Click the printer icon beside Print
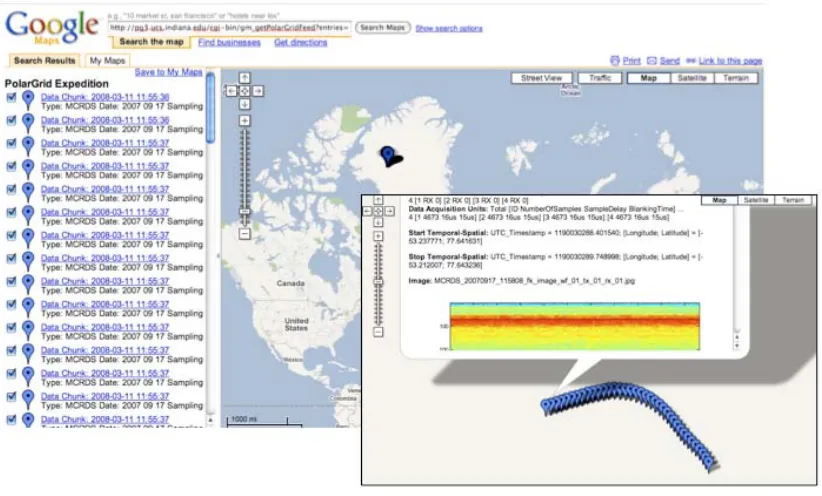Viewport: 822px width, 496px height. tap(615, 61)
